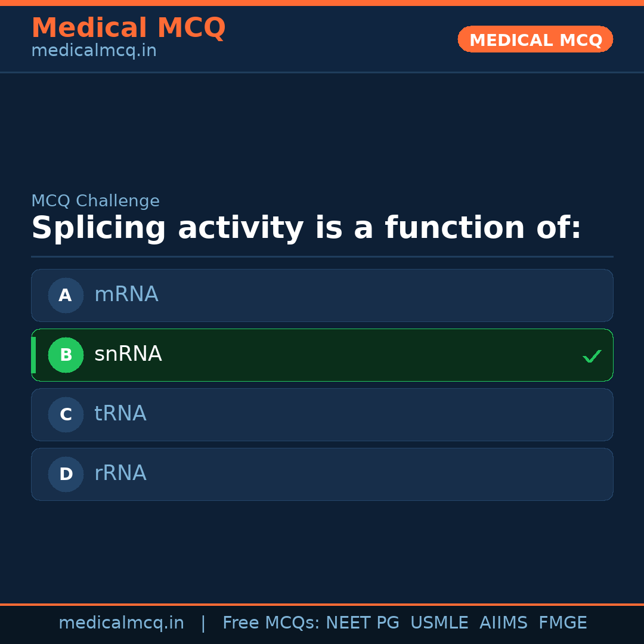The image size is (644, 644).
Task: Click the letter A circle badge
Action: tap(66, 295)
